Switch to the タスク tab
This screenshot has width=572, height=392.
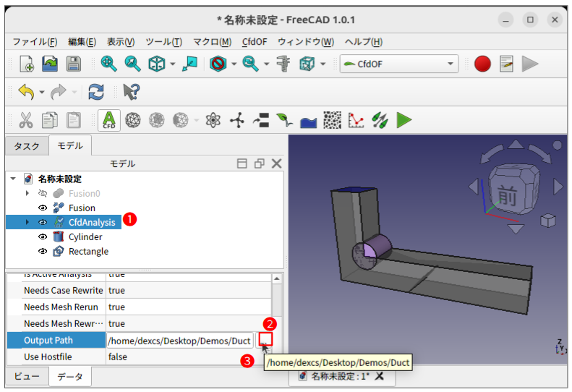(x=27, y=146)
